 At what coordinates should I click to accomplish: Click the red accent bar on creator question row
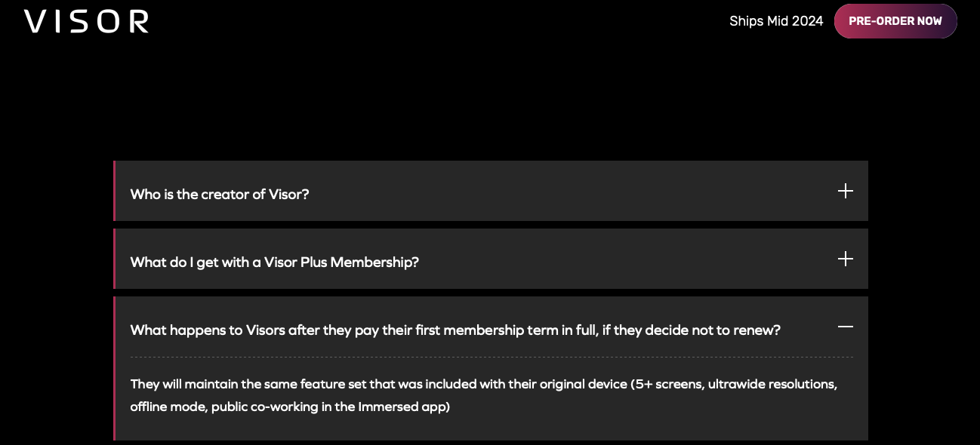tap(115, 191)
